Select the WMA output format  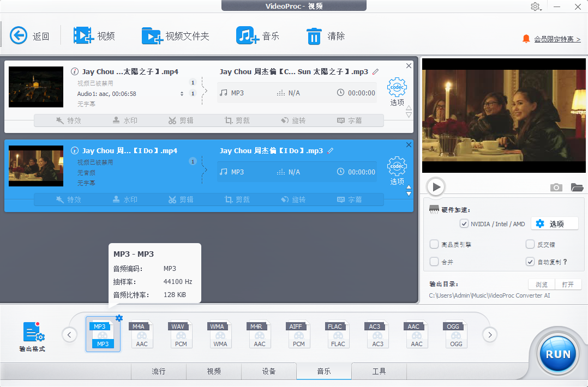coord(220,334)
